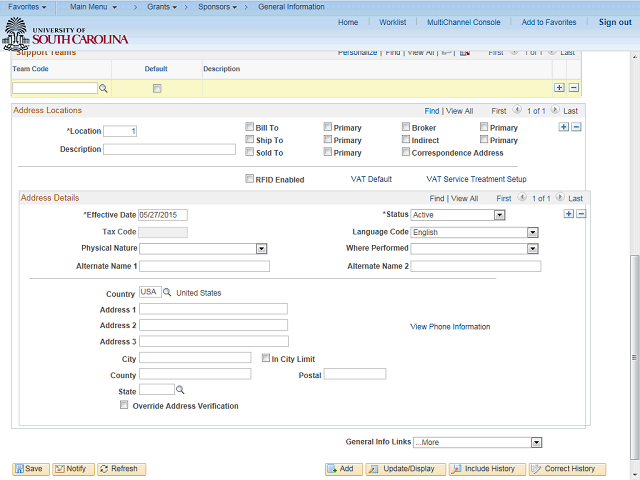This screenshot has width=640, height=480.
Task: Open View Phone Information link
Action: click(x=450, y=326)
